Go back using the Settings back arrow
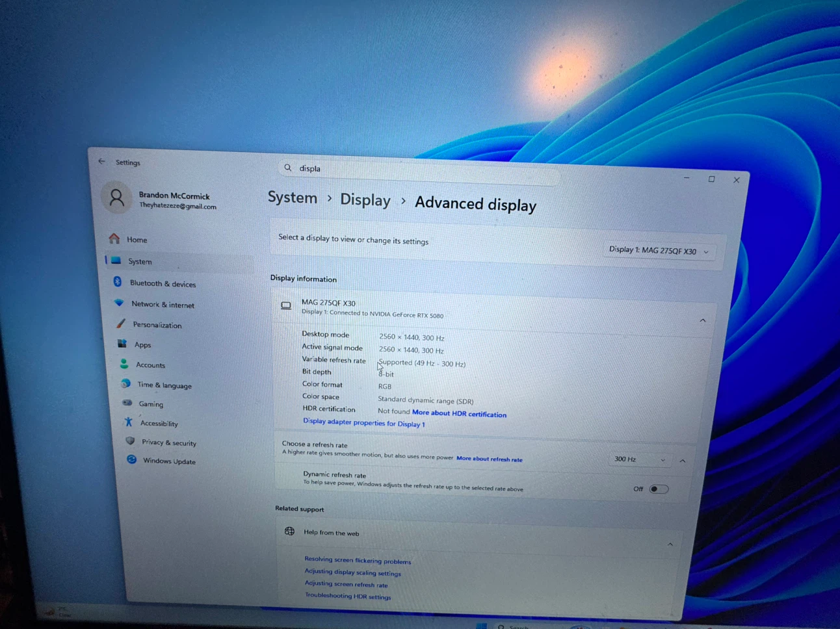Viewport: 840px width, 629px height. [x=101, y=161]
